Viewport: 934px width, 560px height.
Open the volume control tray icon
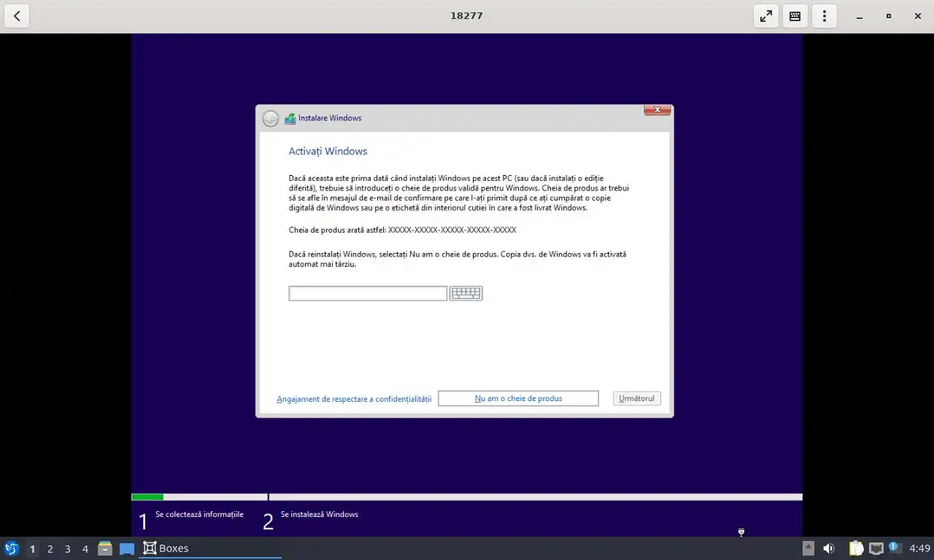[829, 548]
